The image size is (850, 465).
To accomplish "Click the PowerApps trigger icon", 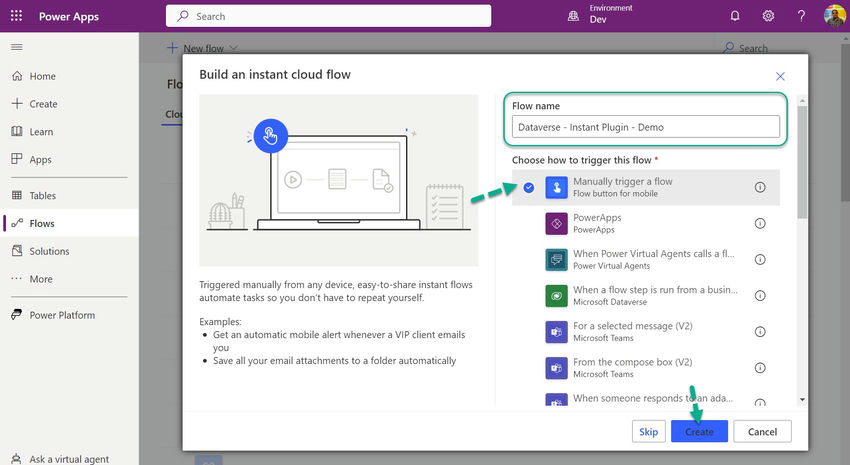I will (556, 223).
